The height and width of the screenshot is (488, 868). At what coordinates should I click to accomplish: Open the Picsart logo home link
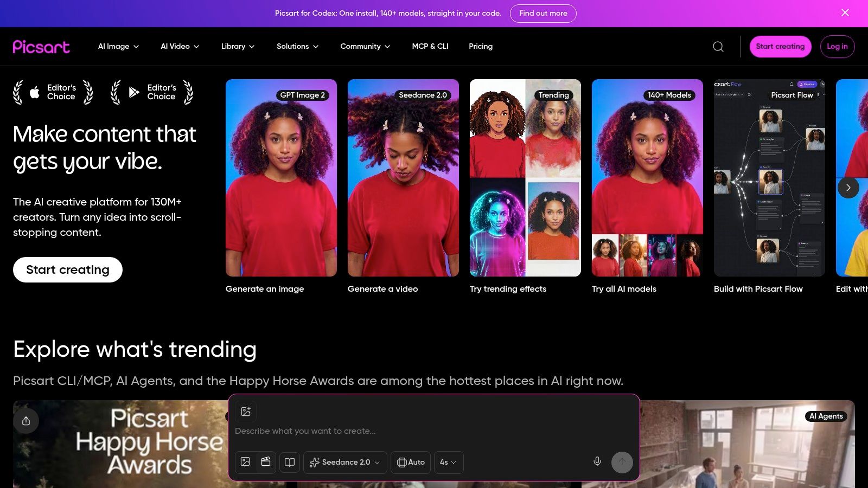41,47
